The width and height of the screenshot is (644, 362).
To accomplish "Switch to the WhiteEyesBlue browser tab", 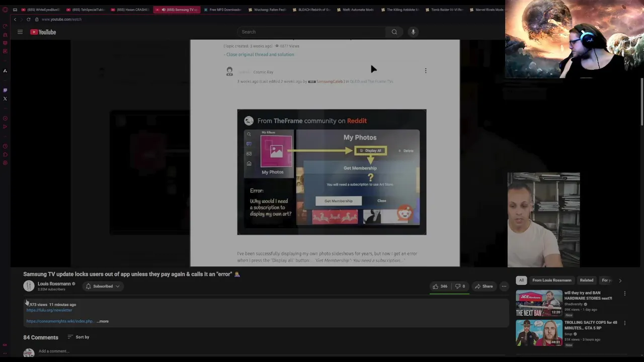I will point(41,10).
